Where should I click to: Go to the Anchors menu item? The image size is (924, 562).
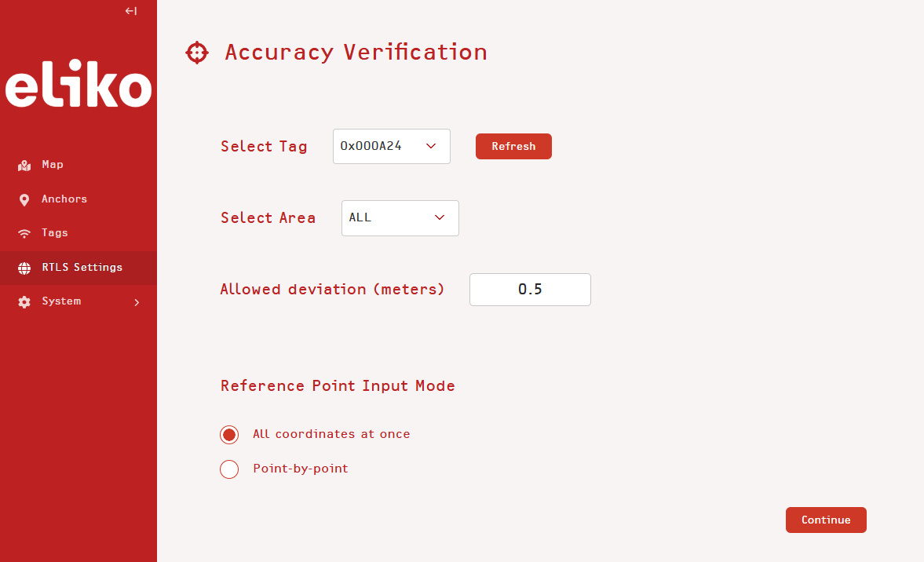click(x=64, y=199)
